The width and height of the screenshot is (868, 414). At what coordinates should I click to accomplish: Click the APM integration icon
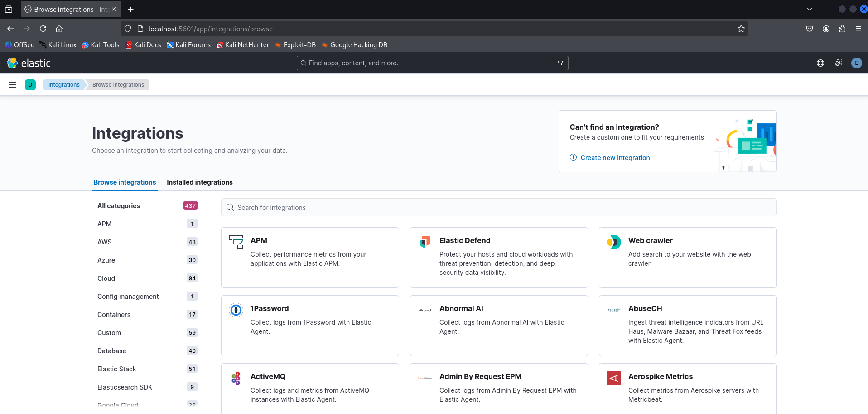point(236,242)
